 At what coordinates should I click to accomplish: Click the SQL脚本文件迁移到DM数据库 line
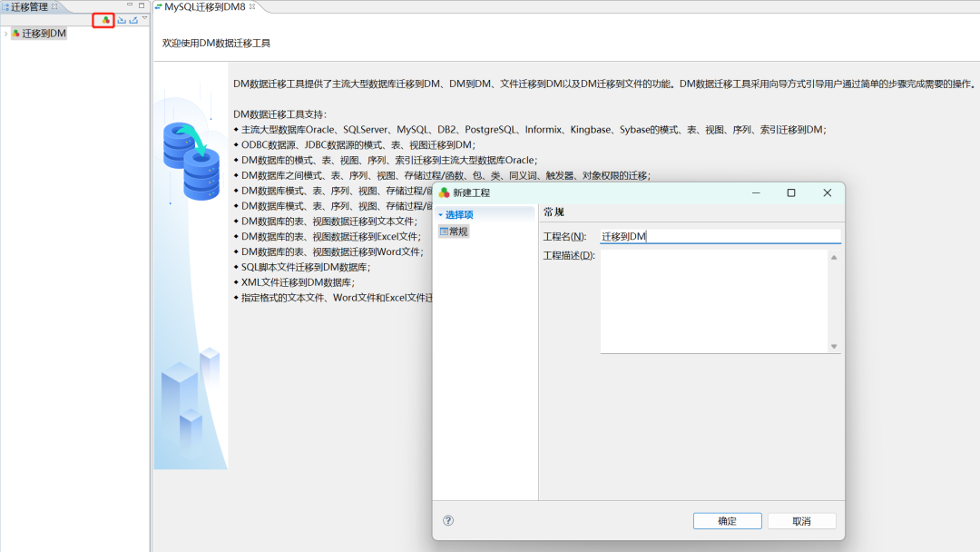(302, 267)
